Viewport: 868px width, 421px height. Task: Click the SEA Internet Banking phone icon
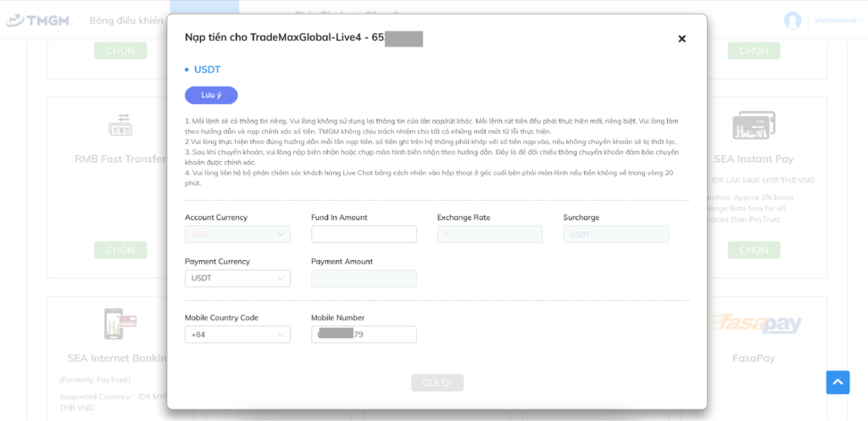120,324
